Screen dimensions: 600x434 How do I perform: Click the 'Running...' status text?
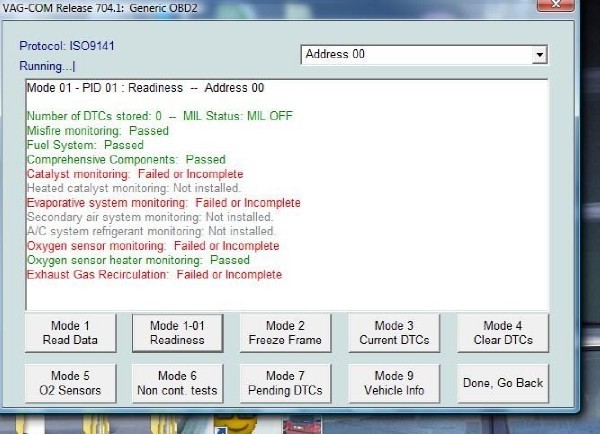47,66
